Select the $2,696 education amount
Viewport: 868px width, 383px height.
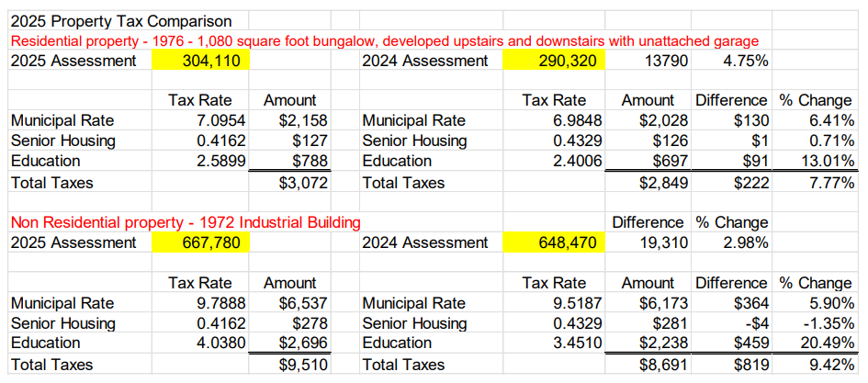tap(303, 344)
